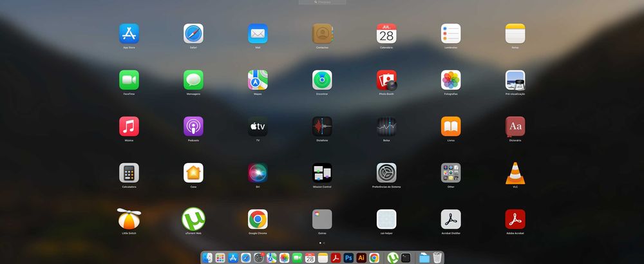Launch Illustrator from the Dock

361,258
